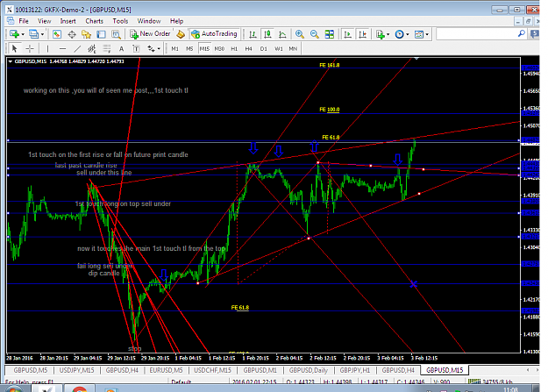
Task: Select the GBPJPY,H1 chart tab
Action: pos(355,370)
